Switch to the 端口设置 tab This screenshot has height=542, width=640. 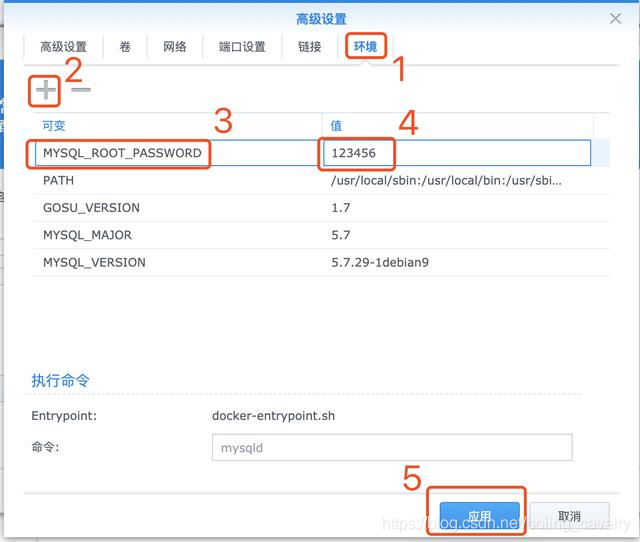(x=242, y=47)
